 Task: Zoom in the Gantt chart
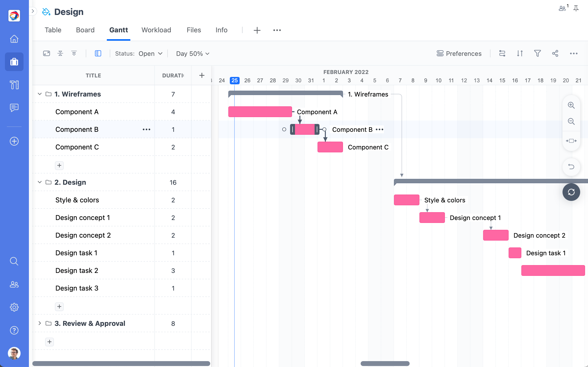[x=571, y=105]
